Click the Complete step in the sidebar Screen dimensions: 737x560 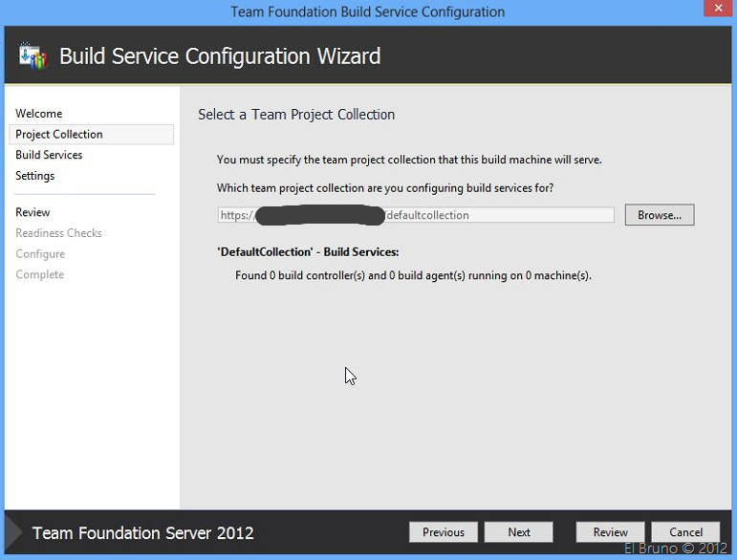pyautogui.click(x=40, y=275)
